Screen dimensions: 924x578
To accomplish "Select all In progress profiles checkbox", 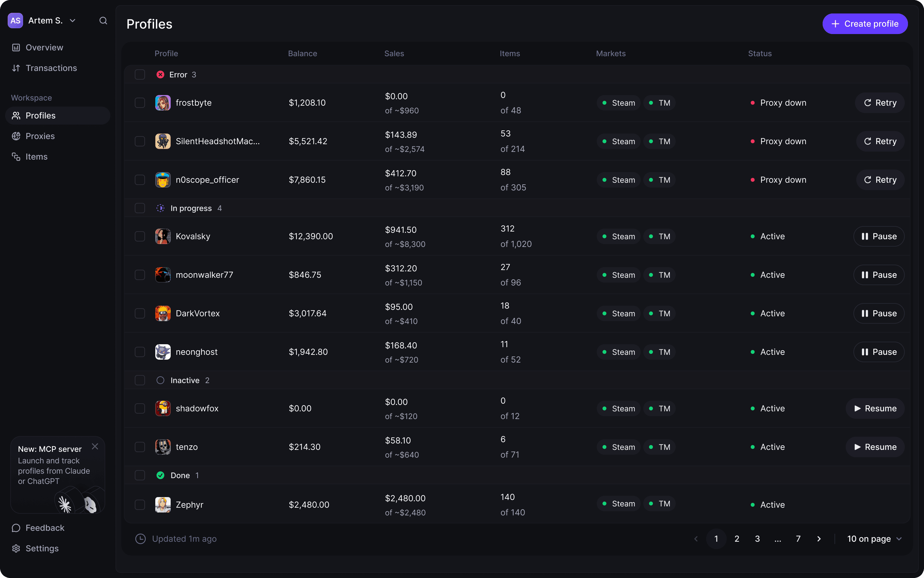I will click(x=140, y=208).
